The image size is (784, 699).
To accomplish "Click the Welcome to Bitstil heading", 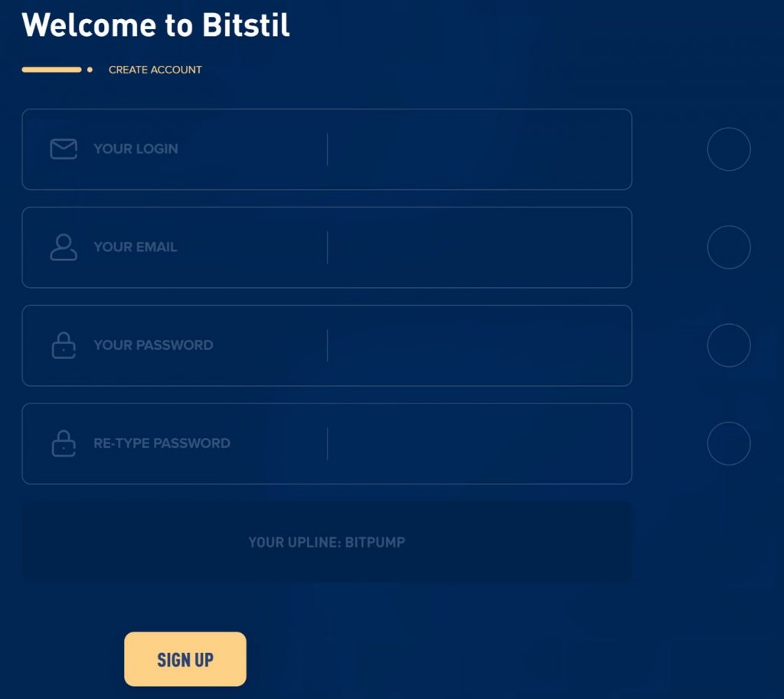I will pos(155,24).
